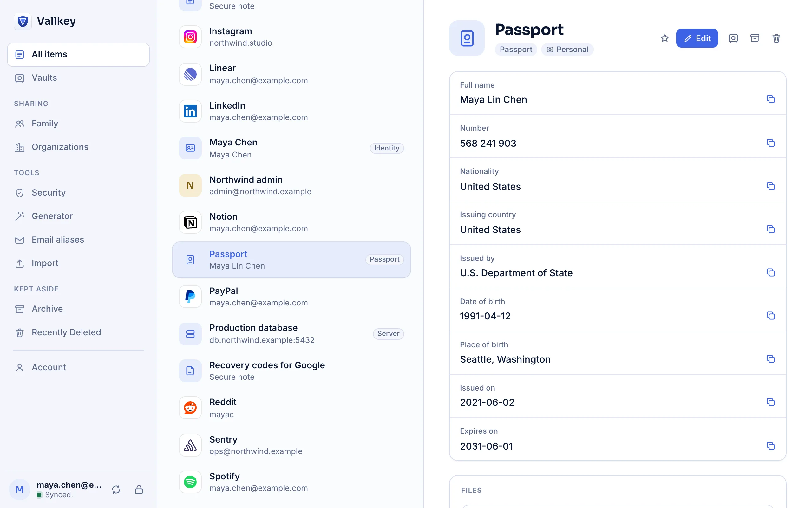View the Archive folder
The width and height of the screenshot is (812, 508).
tap(78, 309)
